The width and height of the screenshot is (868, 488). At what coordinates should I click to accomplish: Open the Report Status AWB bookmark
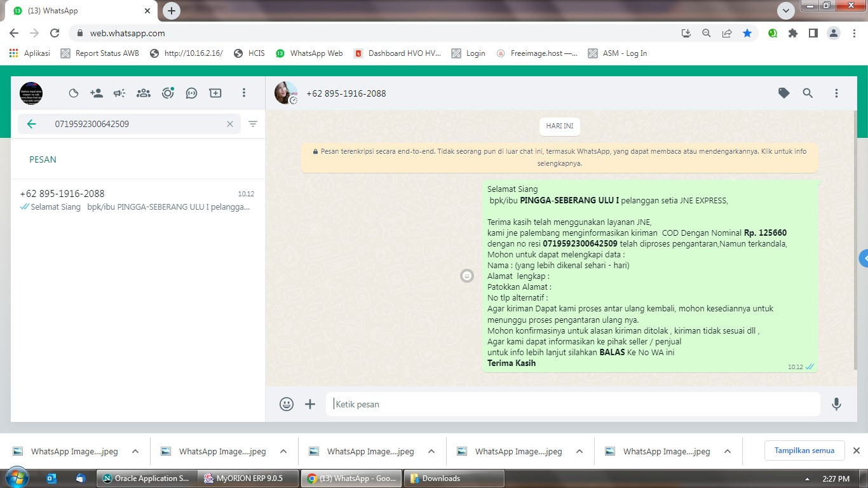coord(100,53)
